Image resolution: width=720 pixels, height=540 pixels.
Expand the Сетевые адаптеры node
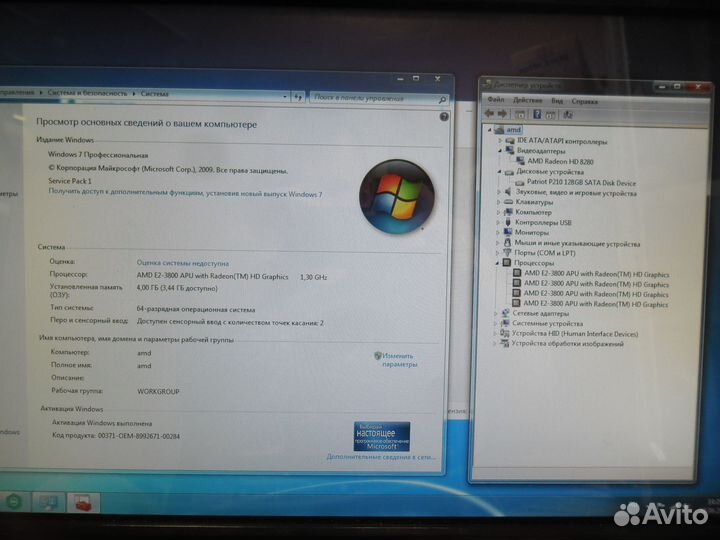click(496, 313)
